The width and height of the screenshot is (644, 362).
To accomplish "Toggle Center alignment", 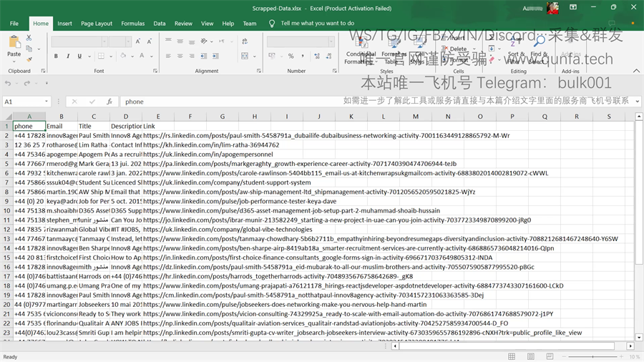I will [x=180, y=56].
